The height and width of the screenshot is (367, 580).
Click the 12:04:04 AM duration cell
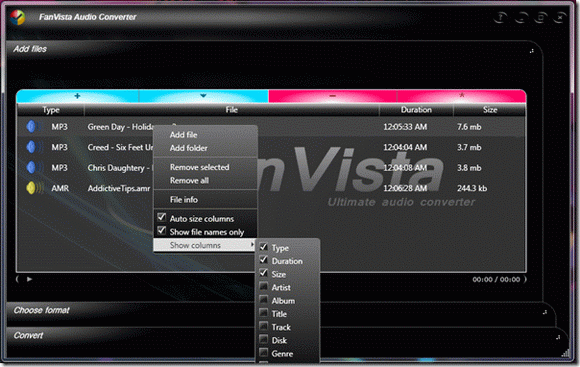tap(405, 147)
